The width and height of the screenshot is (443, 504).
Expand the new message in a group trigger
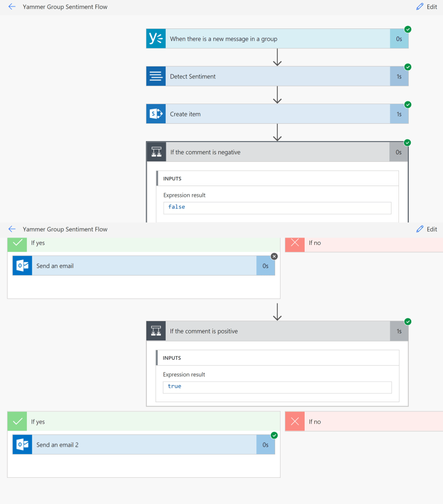(x=277, y=39)
